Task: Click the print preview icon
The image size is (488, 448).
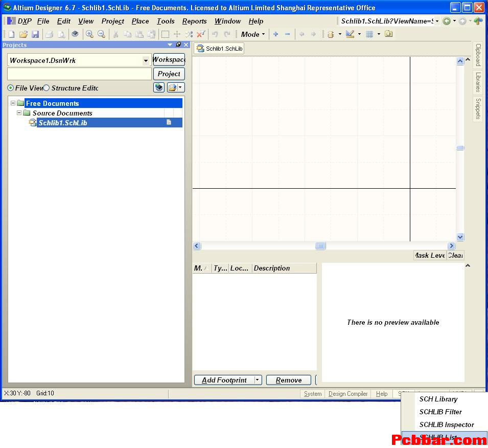Action: (61, 34)
